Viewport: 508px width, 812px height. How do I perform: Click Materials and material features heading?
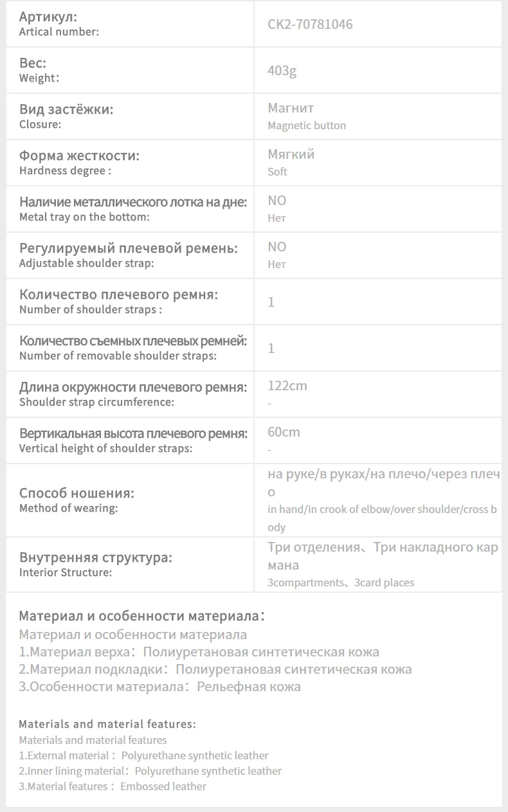(x=107, y=724)
